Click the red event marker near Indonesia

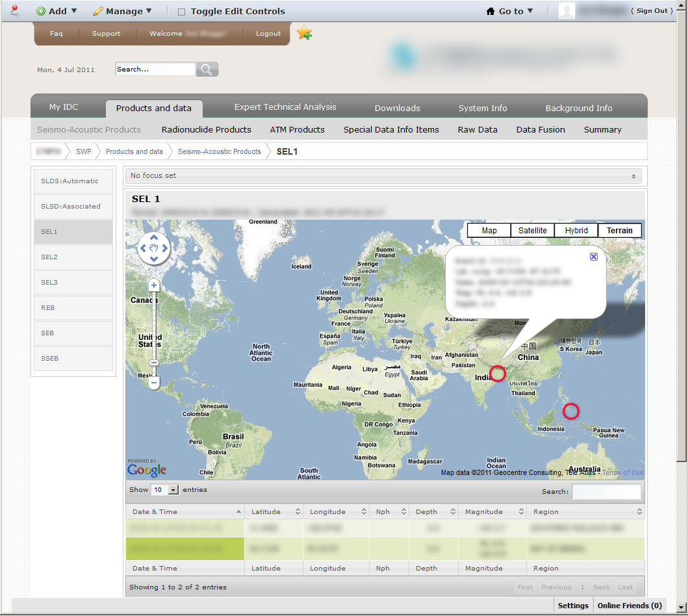pyautogui.click(x=571, y=411)
